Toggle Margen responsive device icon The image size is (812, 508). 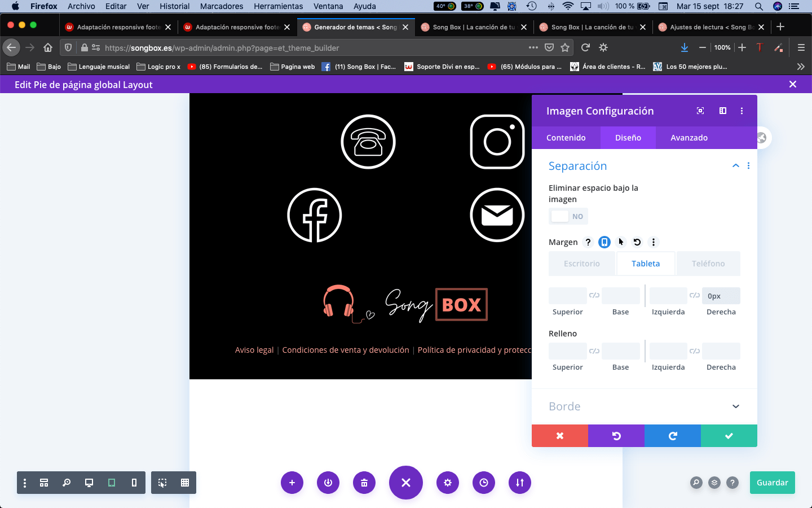pos(604,242)
